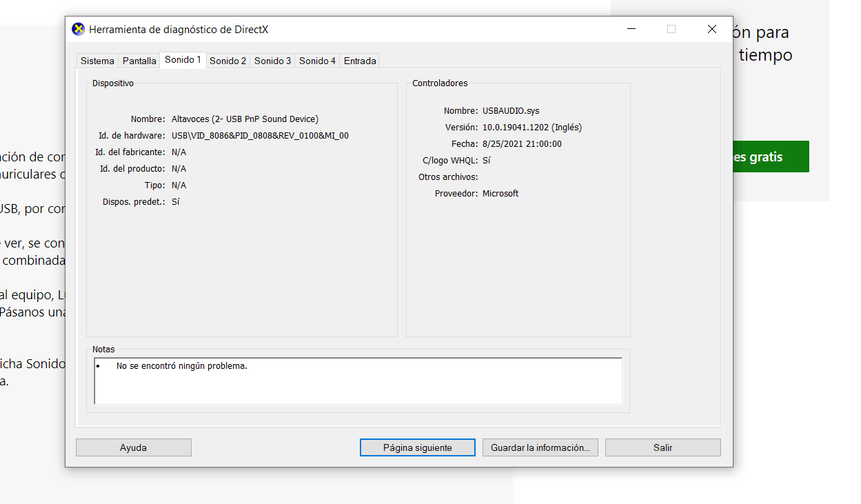861x504 pixels.
Task: Click the DirectX icon in the title bar
Action: (x=79, y=29)
